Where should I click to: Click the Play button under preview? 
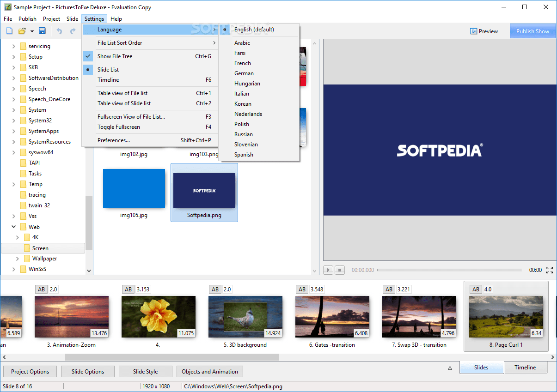tap(328, 270)
